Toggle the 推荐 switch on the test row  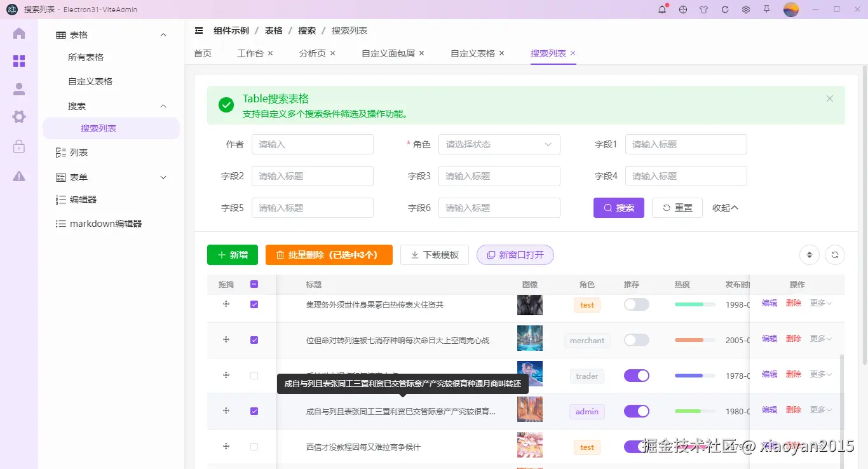tap(637, 304)
